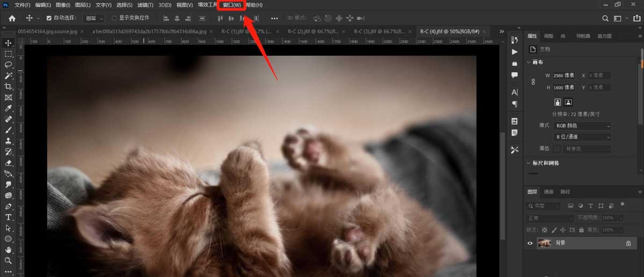Open the 窗口(W) menu
This screenshot has height=277, width=644.
232,5
